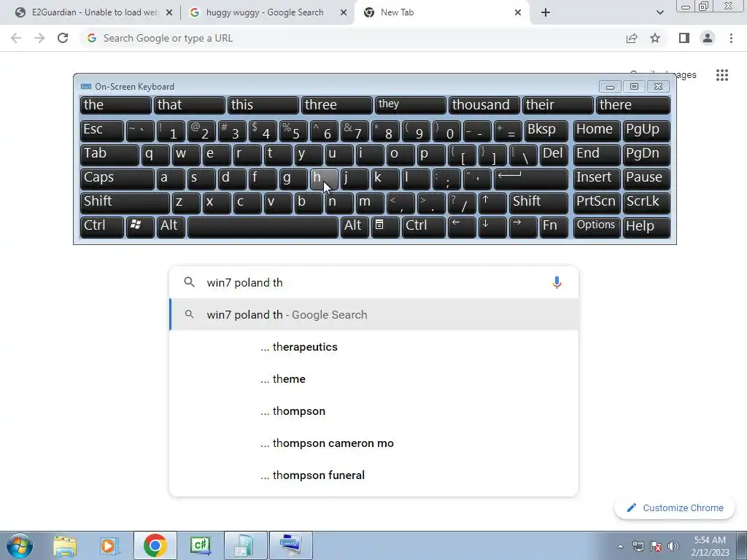Viewport: 747px width, 560px height.
Task: Open the Windows Start menu
Action: coord(20,545)
